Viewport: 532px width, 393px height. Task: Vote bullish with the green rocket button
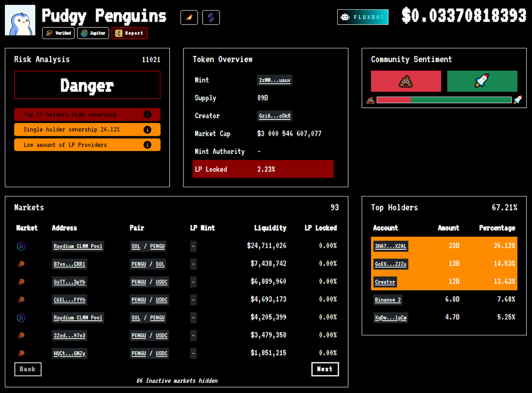(x=482, y=81)
